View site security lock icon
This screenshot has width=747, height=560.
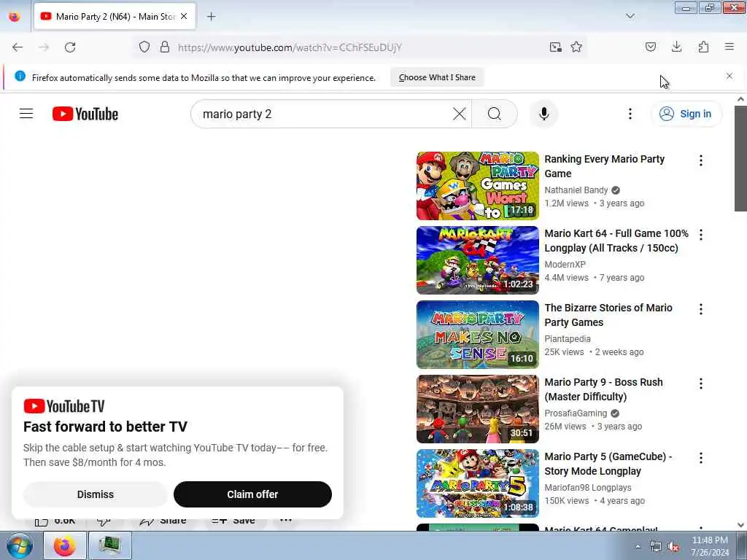click(165, 47)
